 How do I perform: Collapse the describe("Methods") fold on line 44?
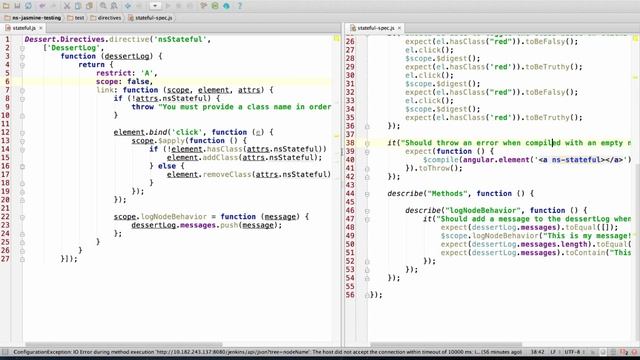pos(367,194)
